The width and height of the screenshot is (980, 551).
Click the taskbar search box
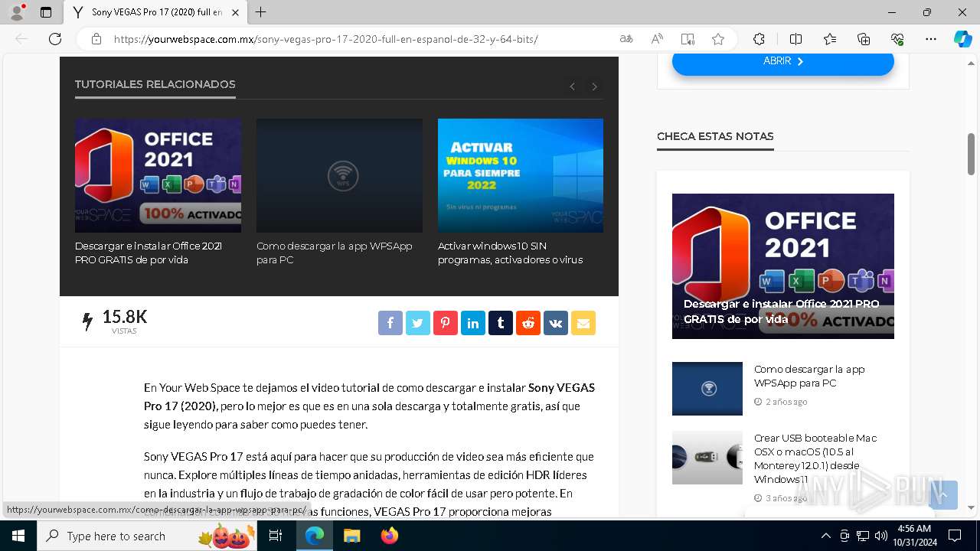[148, 536]
